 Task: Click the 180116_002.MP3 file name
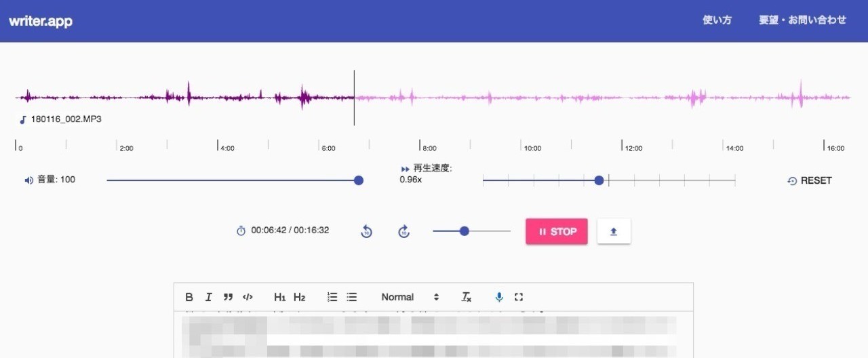66,119
